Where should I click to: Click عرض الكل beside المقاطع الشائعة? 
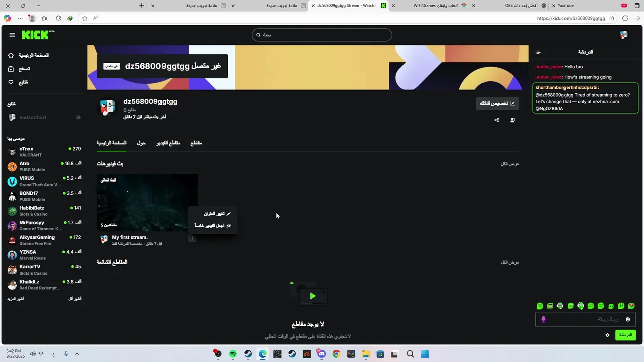[510, 262]
